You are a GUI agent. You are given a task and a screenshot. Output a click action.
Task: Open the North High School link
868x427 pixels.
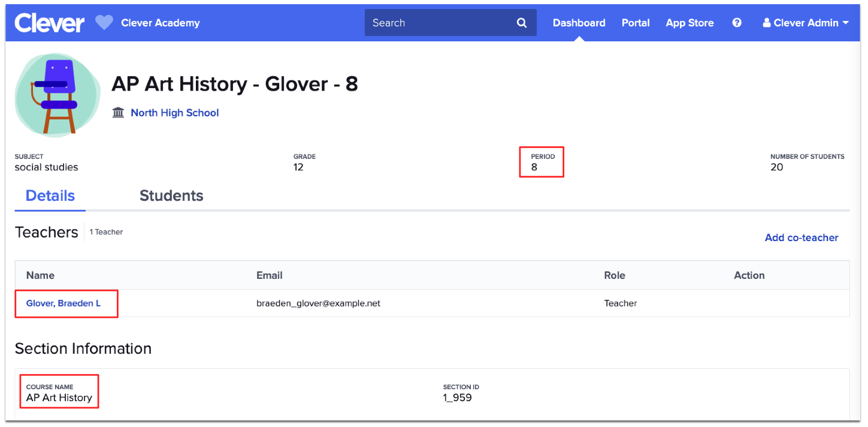click(x=174, y=112)
